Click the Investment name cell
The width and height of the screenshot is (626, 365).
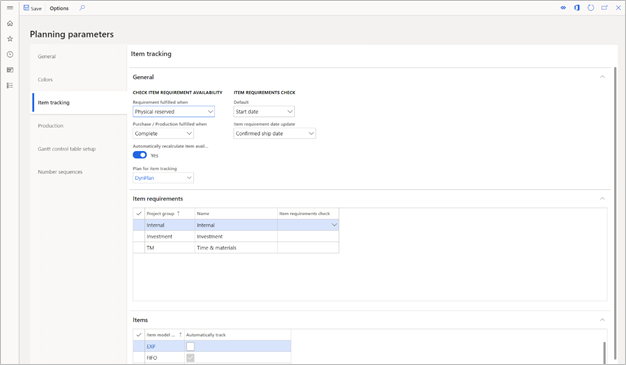(x=236, y=236)
